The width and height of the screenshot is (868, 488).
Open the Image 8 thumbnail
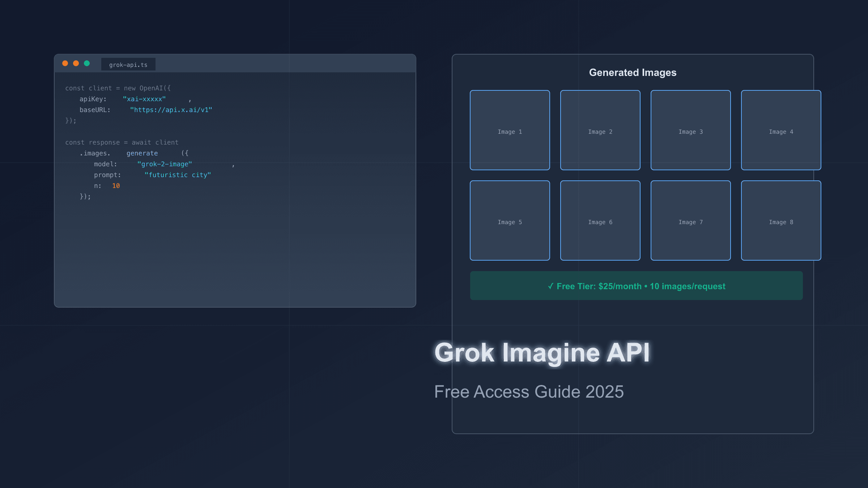(x=781, y=221)
